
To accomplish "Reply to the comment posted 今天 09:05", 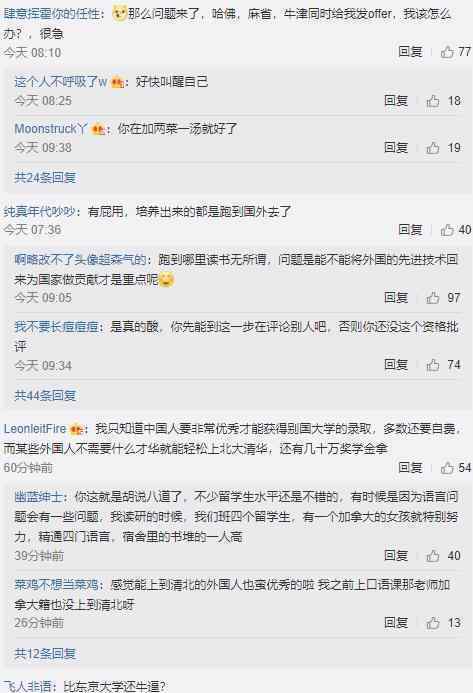I will (396, 297).
